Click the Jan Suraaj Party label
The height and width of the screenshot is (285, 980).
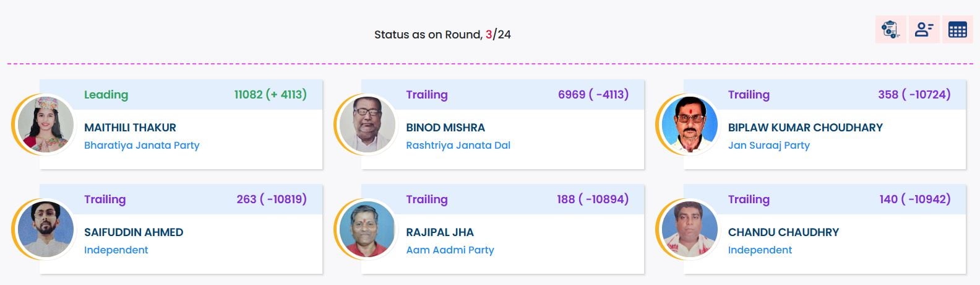click(768, 146)
